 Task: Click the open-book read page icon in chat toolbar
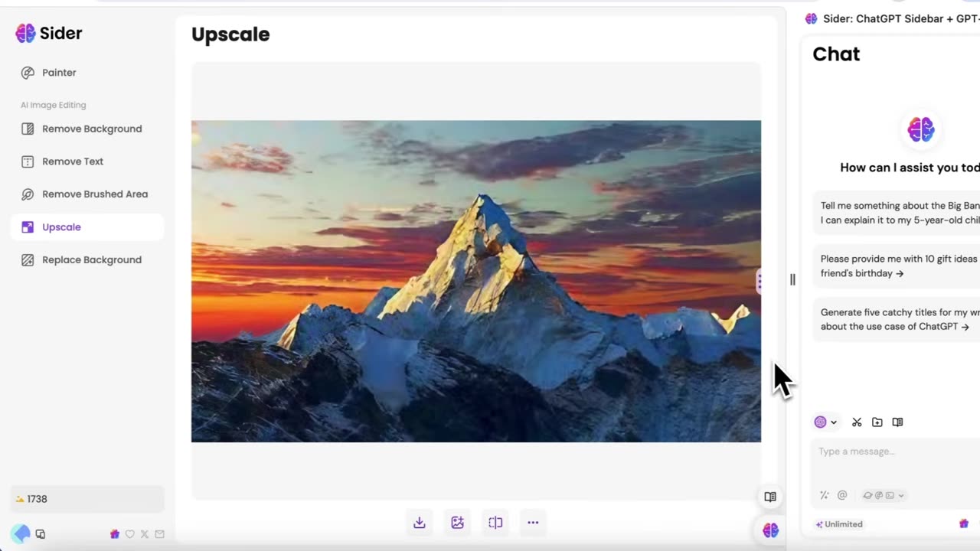pyautogui.click(x=897, y=422)
